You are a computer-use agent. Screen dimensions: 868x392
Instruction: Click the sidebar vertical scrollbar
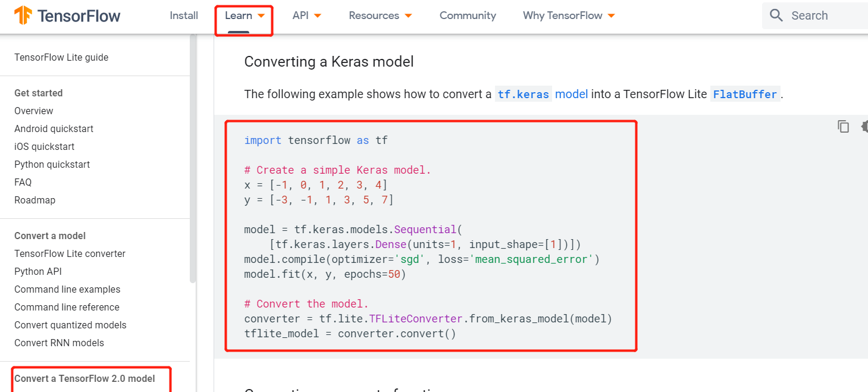192,158
